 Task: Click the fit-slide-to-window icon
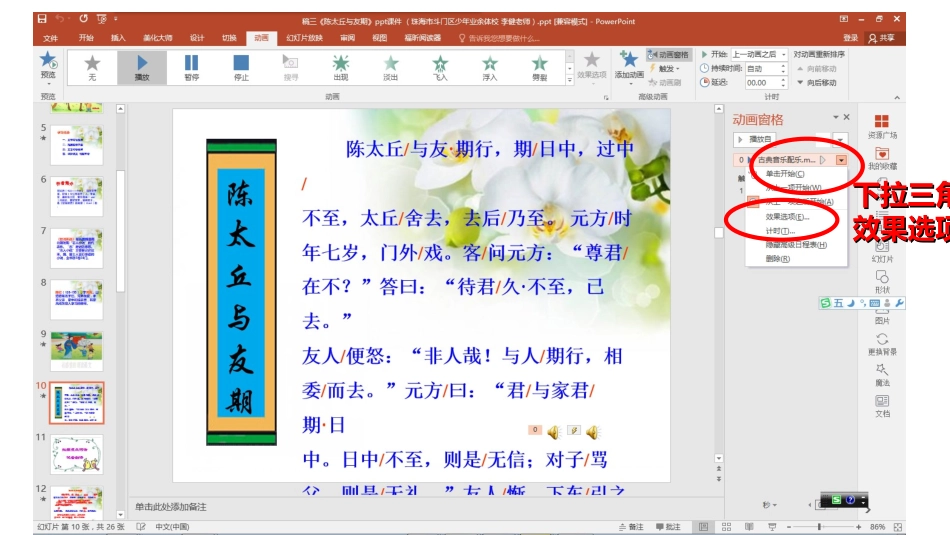pos(898,527)
